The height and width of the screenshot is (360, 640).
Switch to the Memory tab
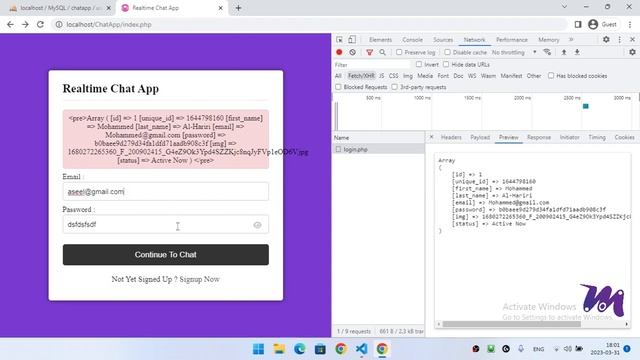click(549, 40)
